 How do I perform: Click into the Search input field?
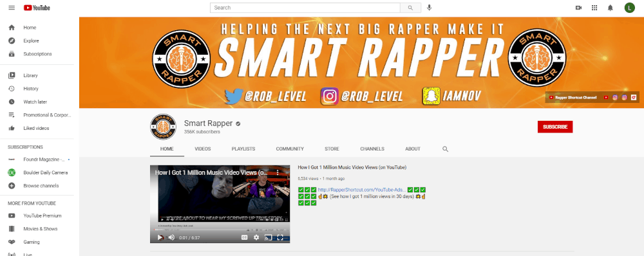(305, 8)
